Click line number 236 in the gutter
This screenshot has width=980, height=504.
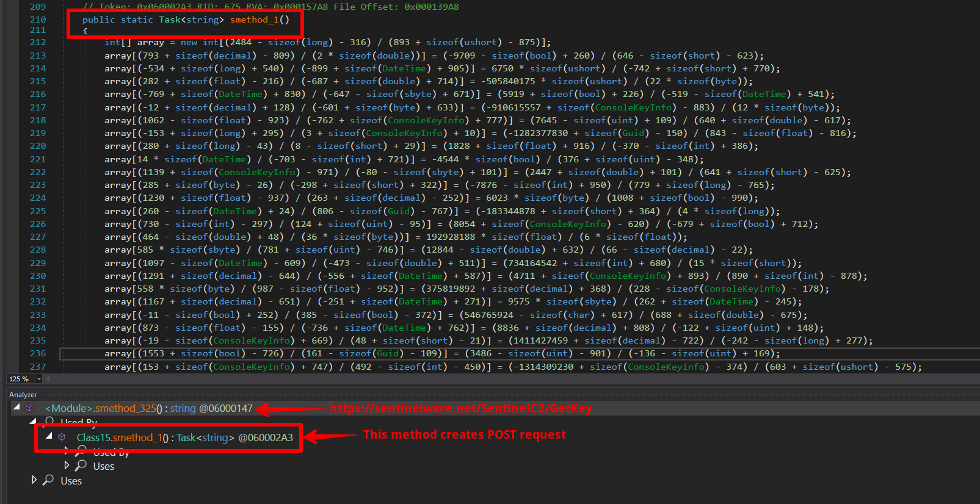click(x=38, y=353)
